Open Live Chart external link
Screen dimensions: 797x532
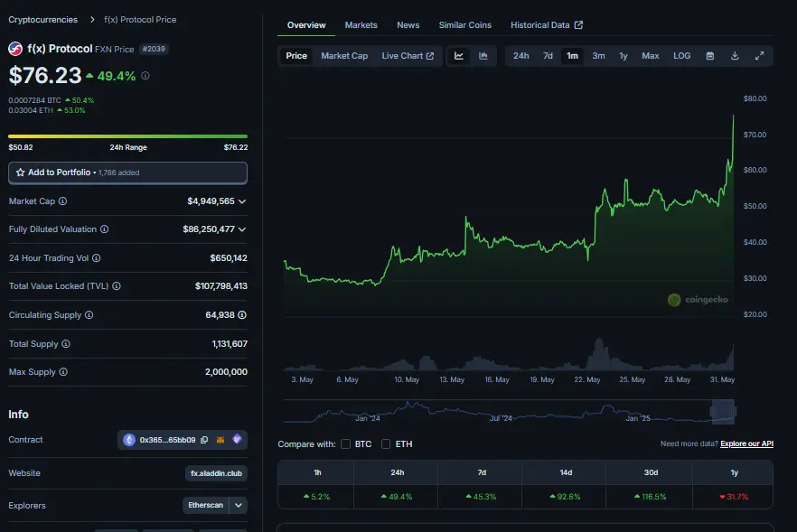pyautogui.click(x=408, y=56)
